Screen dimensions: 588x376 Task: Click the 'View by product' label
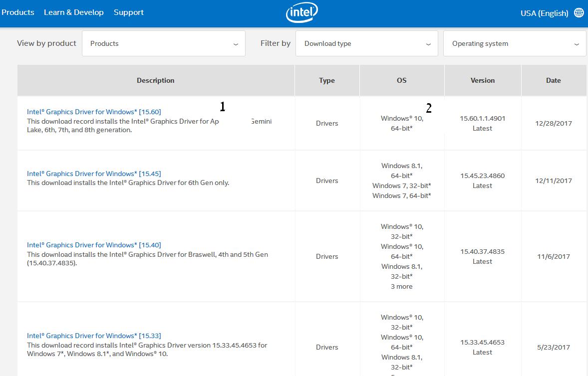pos(46,43)
